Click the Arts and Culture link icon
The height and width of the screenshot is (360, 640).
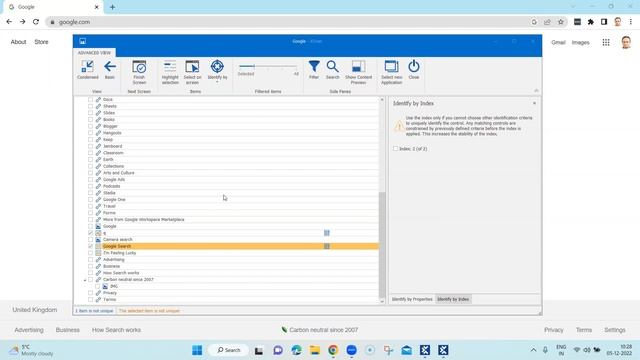[98, 173]
